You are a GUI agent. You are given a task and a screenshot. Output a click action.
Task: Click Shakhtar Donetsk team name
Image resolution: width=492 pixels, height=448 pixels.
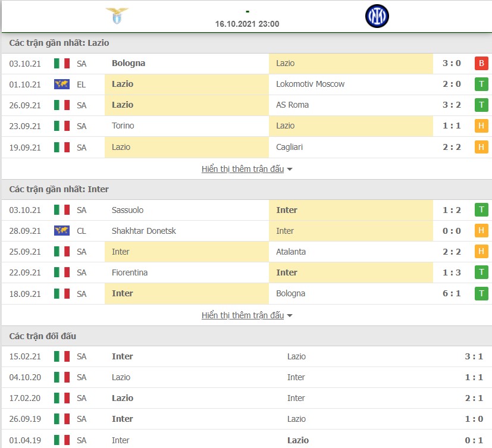click(x=144, y=231)
